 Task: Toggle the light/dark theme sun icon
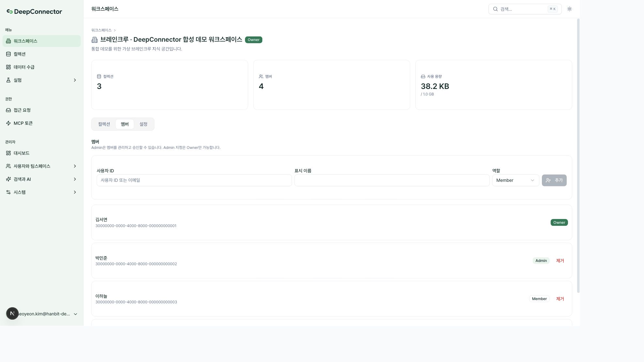point(570,9)
